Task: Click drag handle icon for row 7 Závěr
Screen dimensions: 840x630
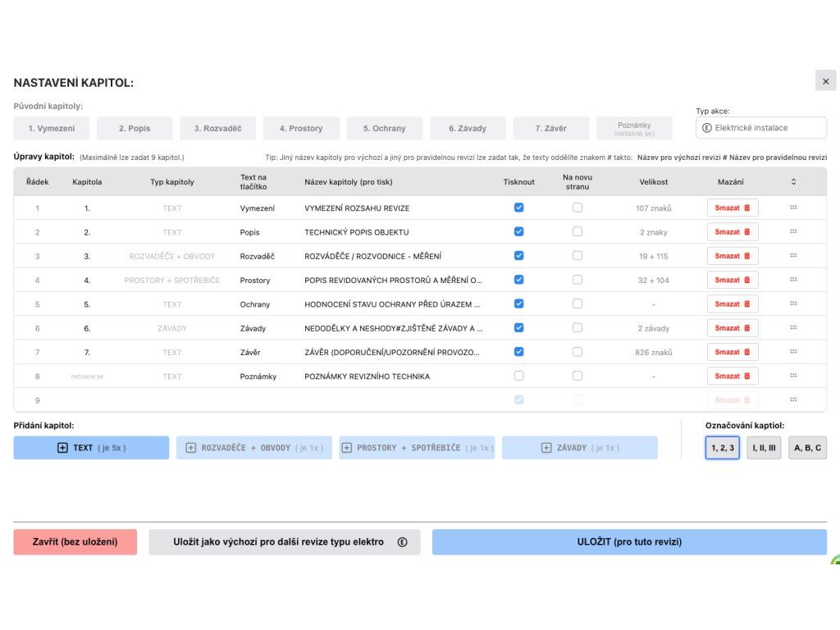Action: pyautogui.click(x=793, y=352)
